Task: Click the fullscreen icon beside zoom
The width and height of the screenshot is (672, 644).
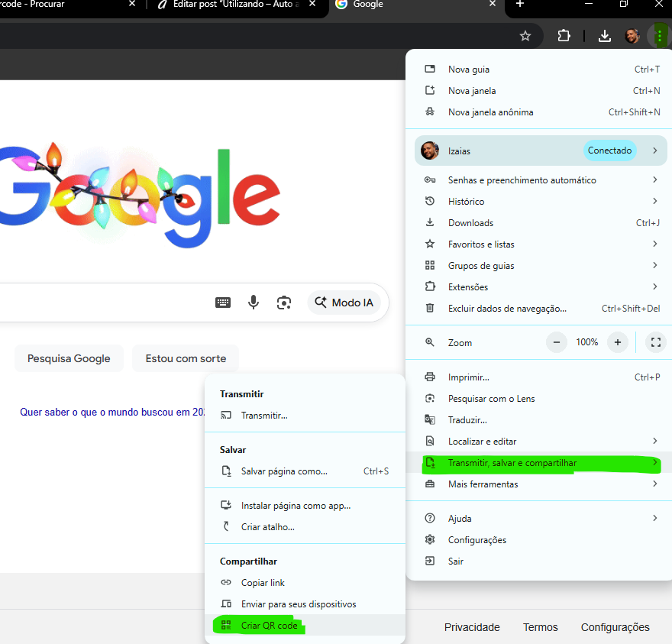Action: 655,342
